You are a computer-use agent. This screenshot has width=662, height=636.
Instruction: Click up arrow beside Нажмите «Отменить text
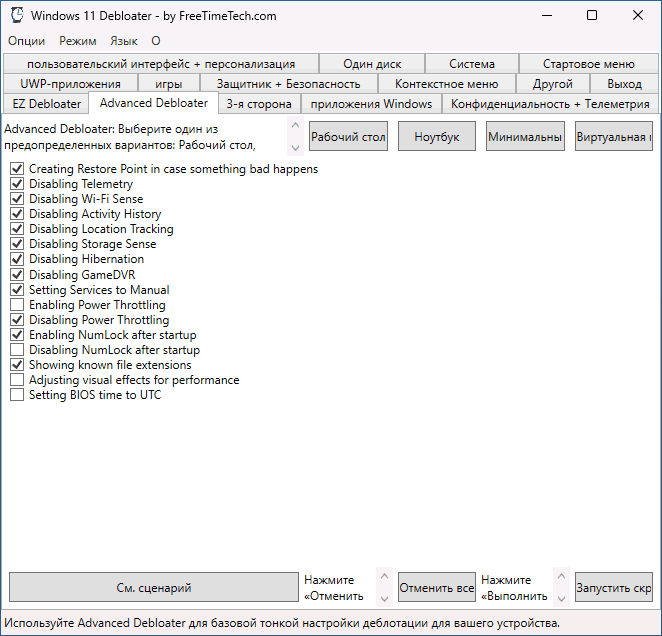[x=384, y=576]
